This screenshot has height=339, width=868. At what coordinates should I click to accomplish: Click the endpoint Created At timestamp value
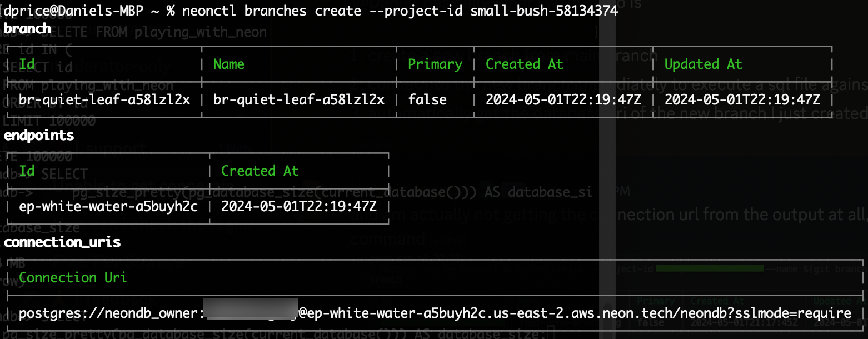click(299, 207)
